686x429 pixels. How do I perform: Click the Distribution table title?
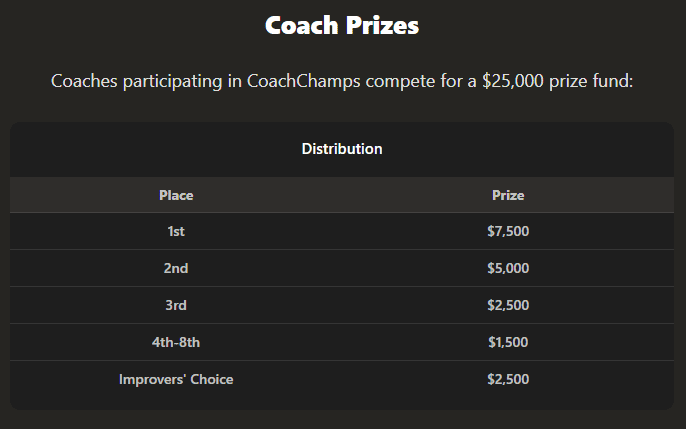[x=342, y=149]
